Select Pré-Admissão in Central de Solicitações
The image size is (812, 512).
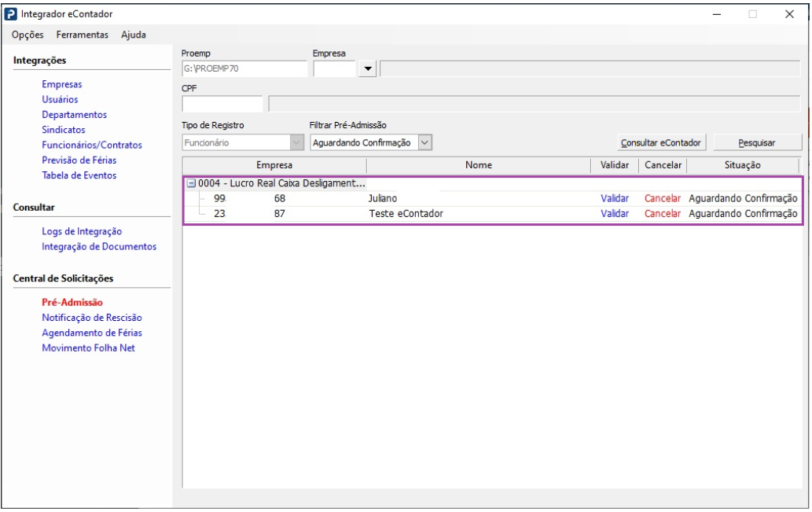(x=72, y=302)
